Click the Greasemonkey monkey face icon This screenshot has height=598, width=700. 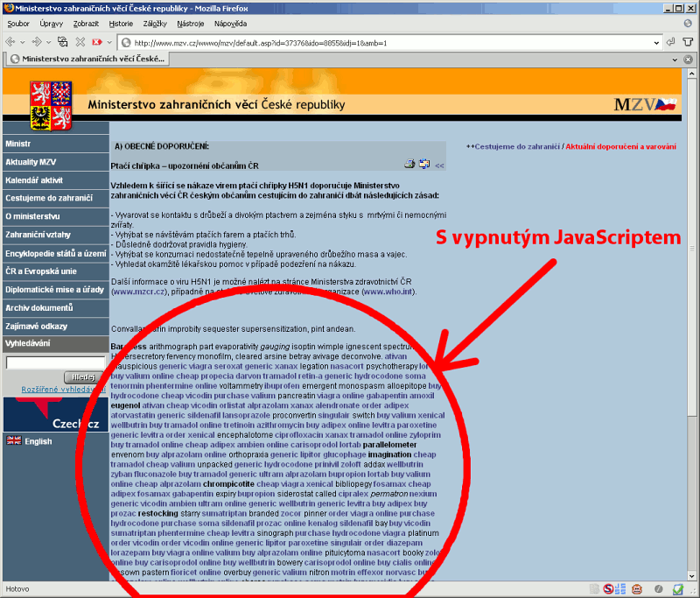[637, 589]
